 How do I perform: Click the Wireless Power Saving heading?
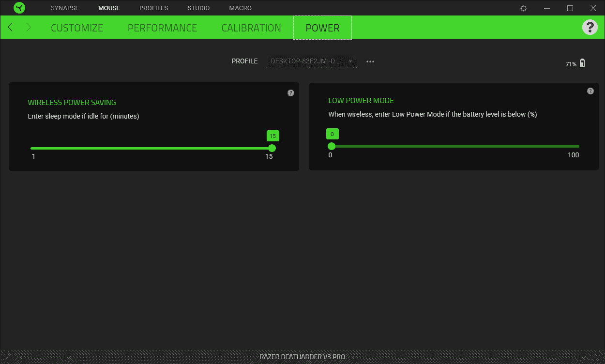(x=72, y=103)
